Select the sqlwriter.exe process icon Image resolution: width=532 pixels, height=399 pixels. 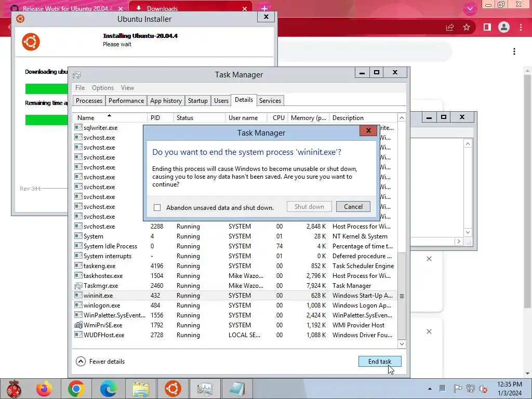(x=78, y=128)
